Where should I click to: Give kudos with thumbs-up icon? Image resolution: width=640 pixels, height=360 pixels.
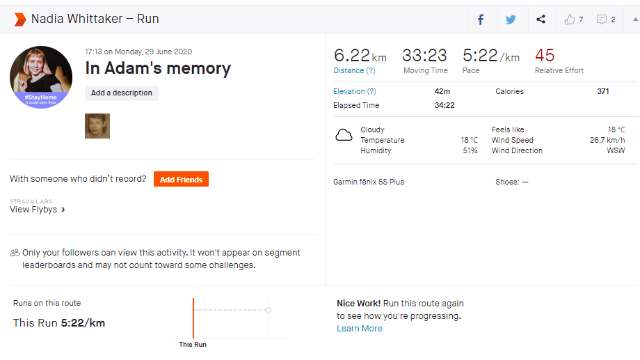point(569,19)
